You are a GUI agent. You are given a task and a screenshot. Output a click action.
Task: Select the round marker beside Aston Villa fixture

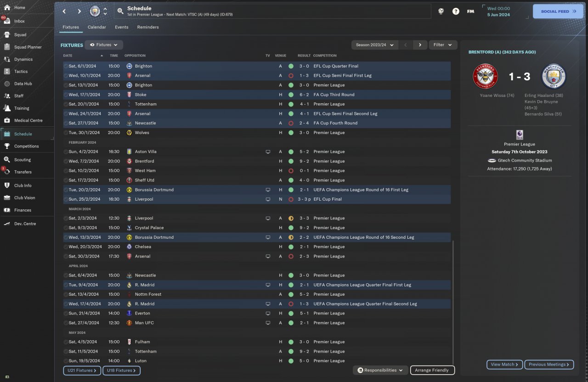pyautogui.click(x=66, y=152)
